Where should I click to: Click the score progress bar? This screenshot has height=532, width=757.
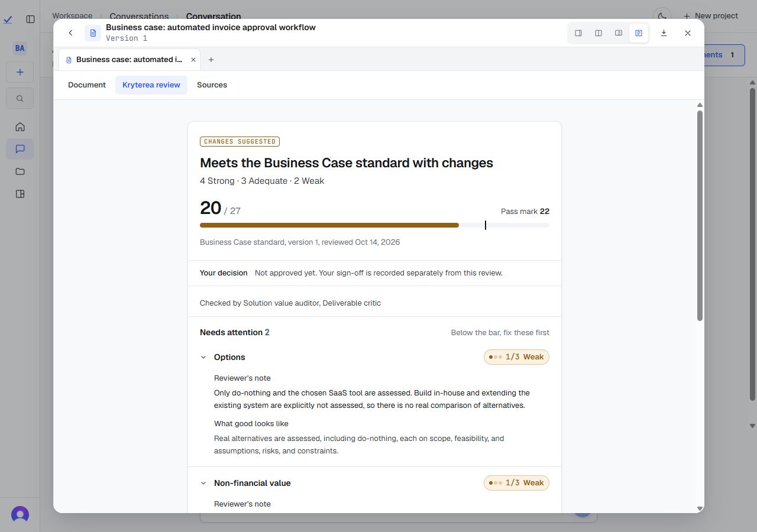coord(374,225)
